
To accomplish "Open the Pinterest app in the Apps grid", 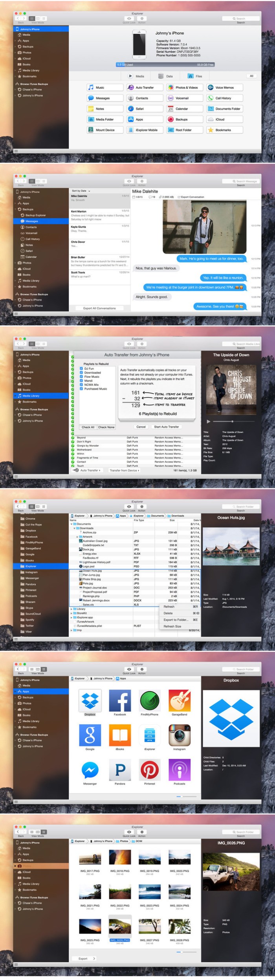I will (149, 770).
